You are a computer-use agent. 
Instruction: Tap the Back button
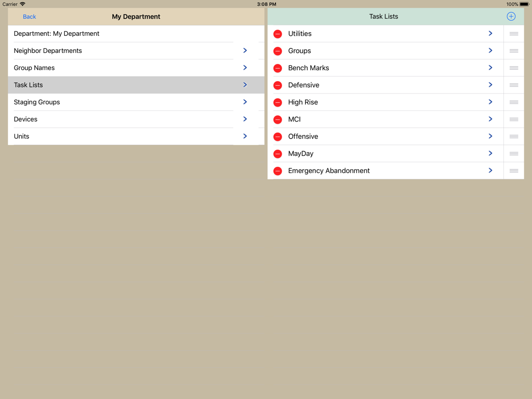(x=29, y=17)
